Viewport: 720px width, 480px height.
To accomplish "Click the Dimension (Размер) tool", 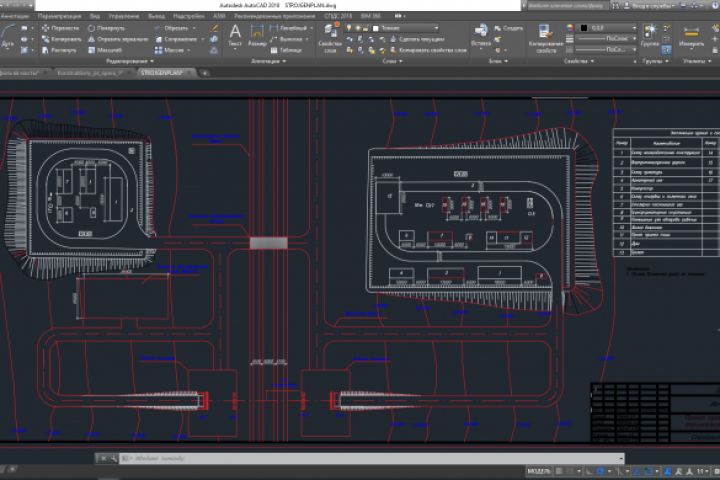I will click(257, 33).
